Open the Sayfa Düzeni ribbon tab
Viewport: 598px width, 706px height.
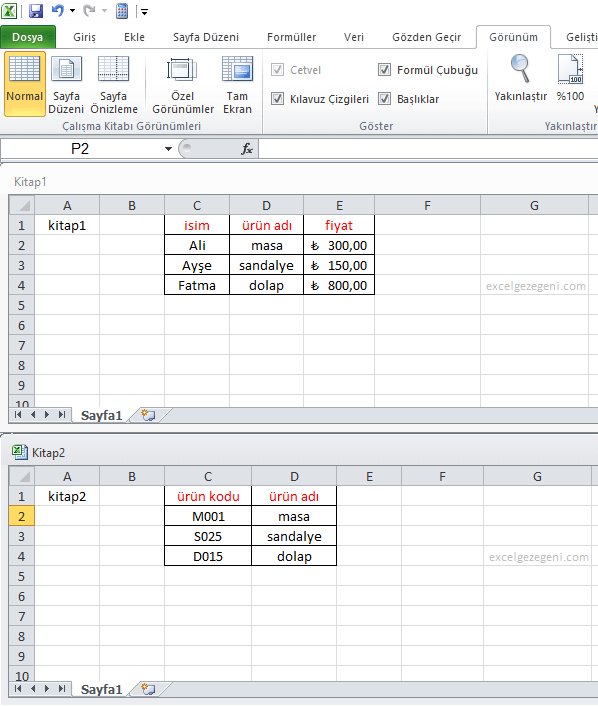tap(206, 37)
